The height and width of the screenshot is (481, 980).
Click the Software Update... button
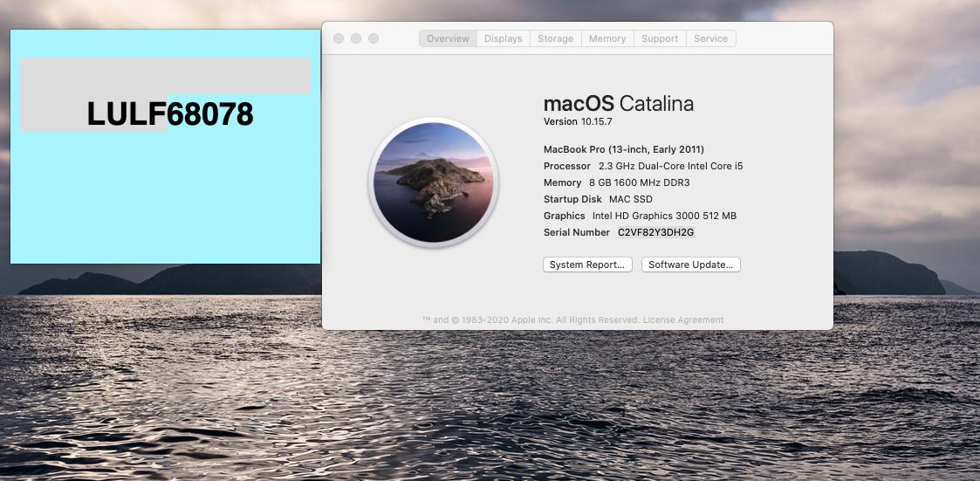tap(690, 265)
